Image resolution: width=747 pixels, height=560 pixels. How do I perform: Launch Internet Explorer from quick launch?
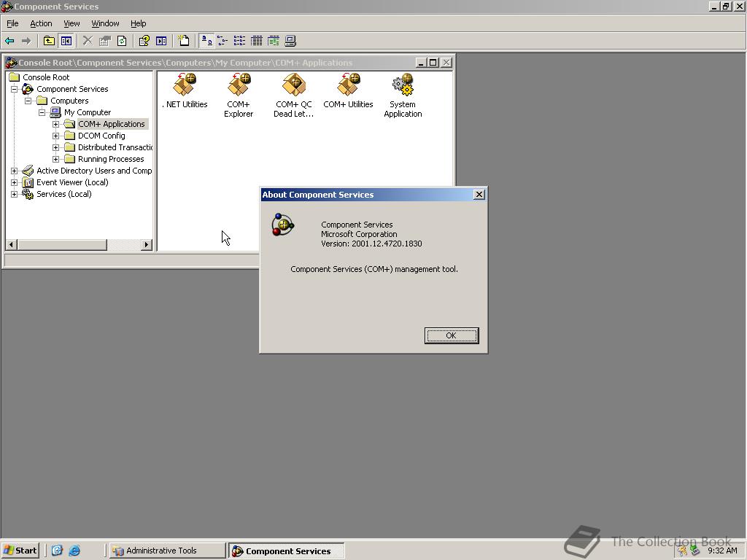click(74, 551)
